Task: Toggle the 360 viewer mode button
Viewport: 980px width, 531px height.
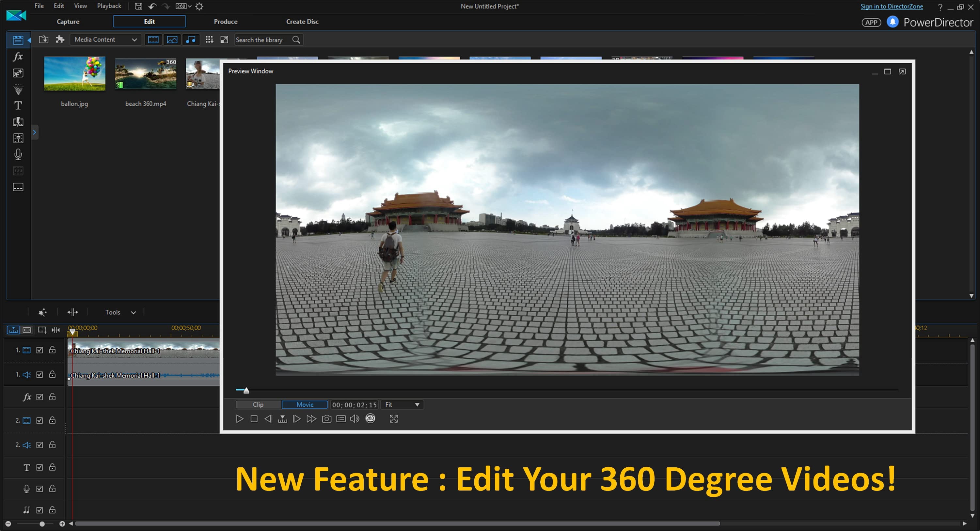Action: click(x=370, y=419)
